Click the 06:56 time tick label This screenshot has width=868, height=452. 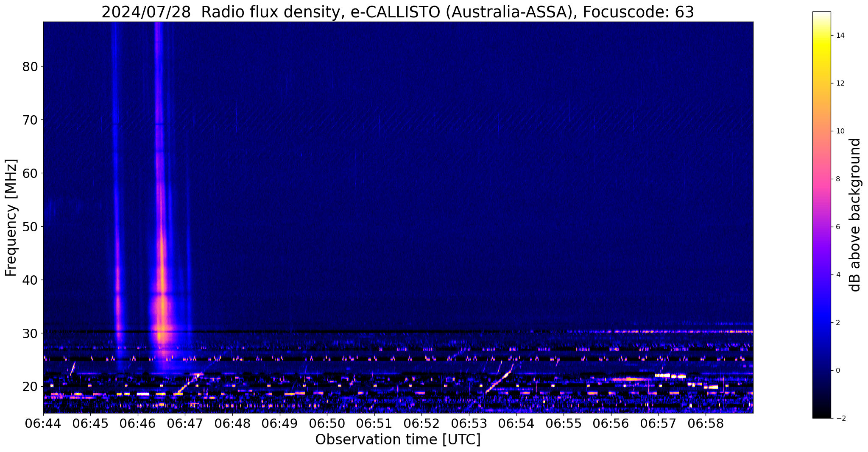(x=611, y=423)
